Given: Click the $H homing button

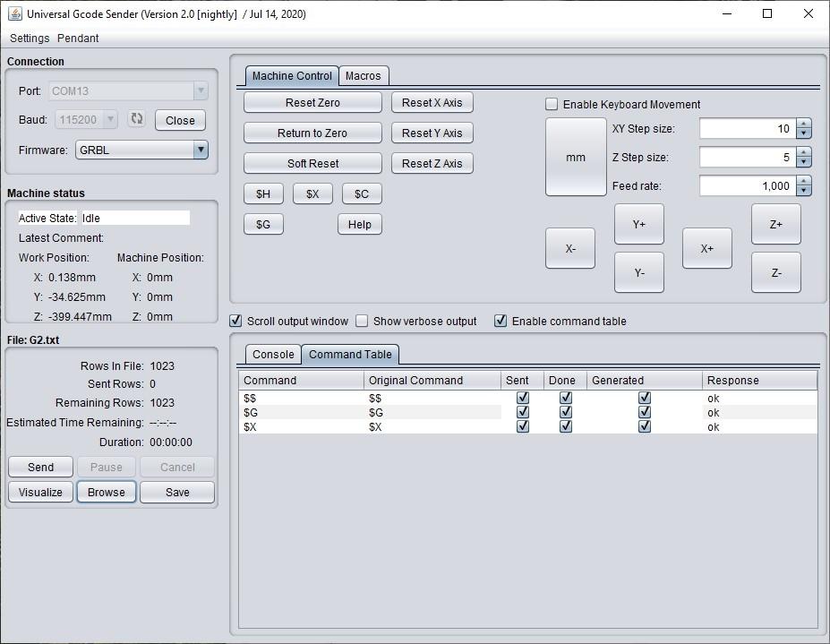Looking at the screenshot, I should click(263, 193).
